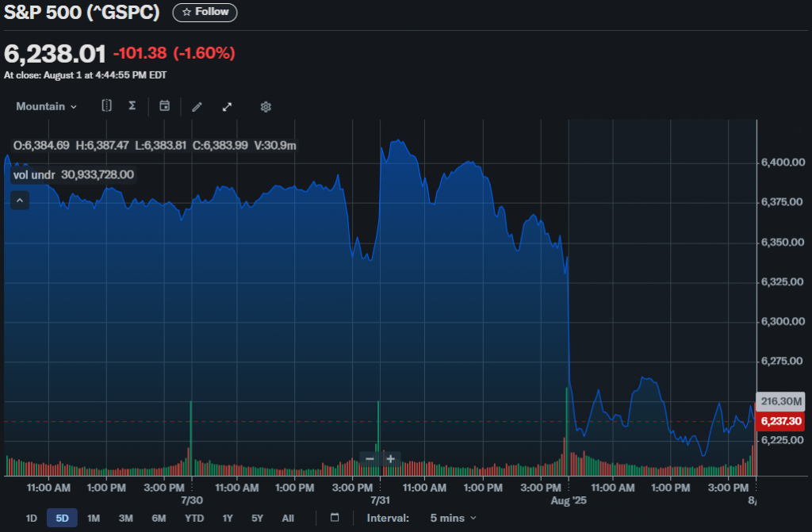Screen dimensions: 812x532
Task: Click the 6,225.00 price axis label
Action: (783, 440)
